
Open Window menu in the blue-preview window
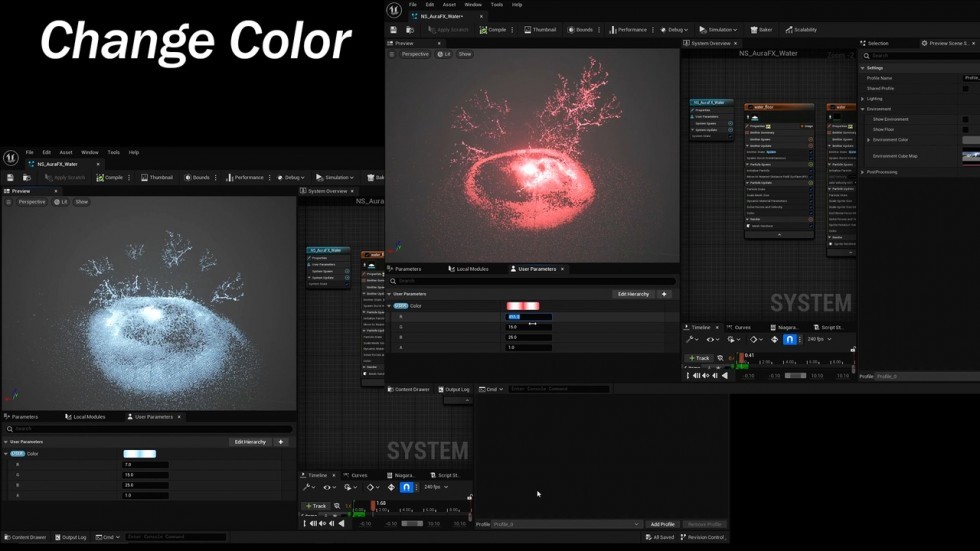pyautogui.click(x=89, y=152)
